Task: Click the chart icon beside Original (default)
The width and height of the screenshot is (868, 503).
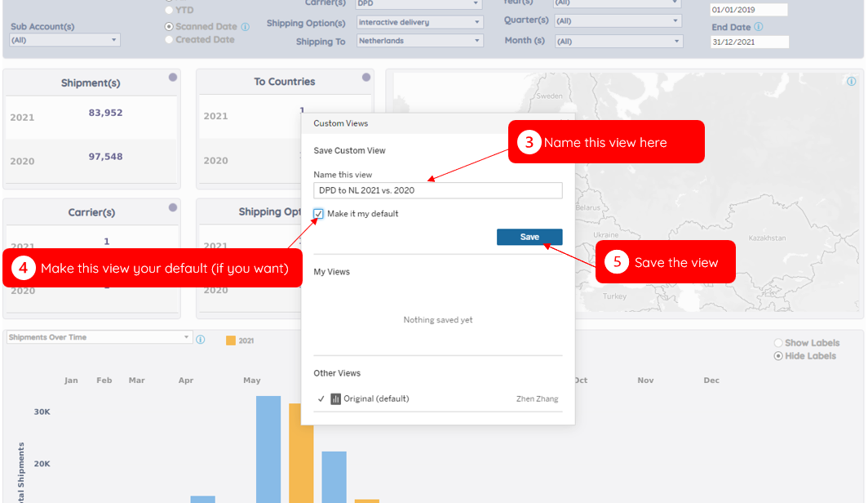Action: [x=335, y=398]
